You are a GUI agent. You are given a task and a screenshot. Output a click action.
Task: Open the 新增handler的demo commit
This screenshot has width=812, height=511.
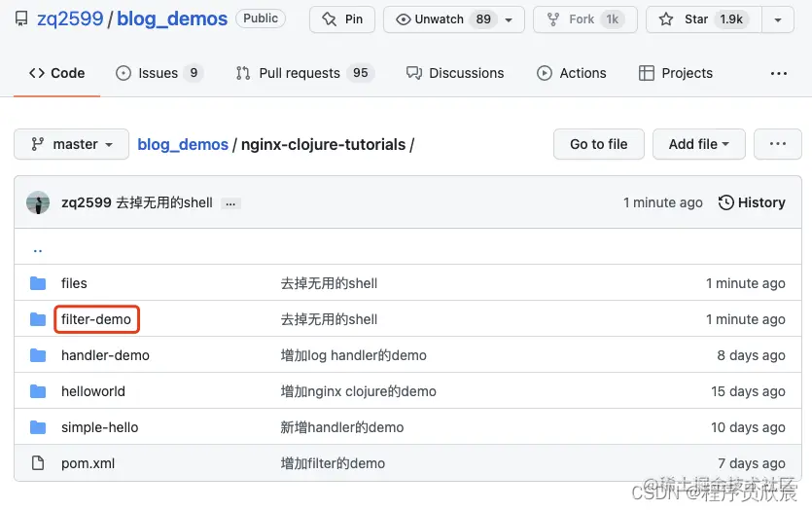pyautogui.click(x=342, y=427)
